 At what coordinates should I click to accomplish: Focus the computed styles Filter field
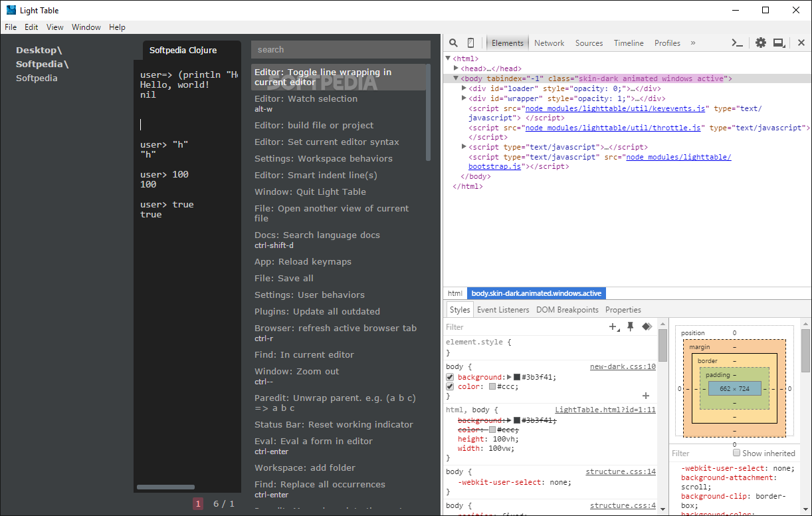pyautogui.click(x=699, y=453)
